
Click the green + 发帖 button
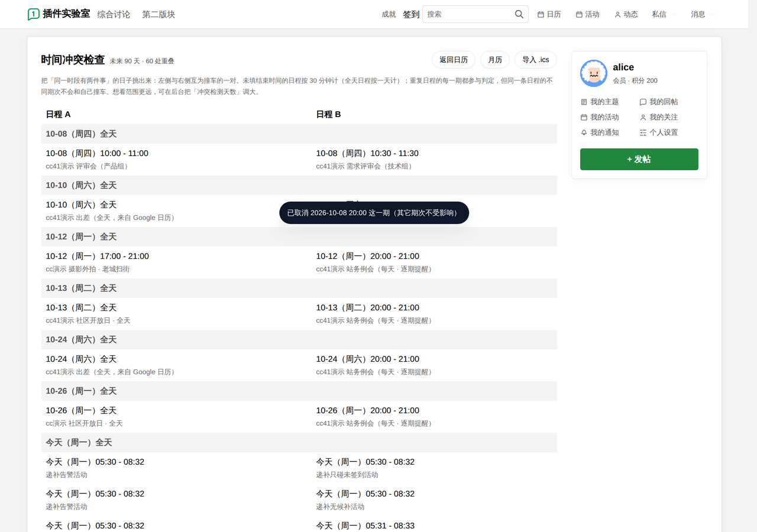[639, 159]
